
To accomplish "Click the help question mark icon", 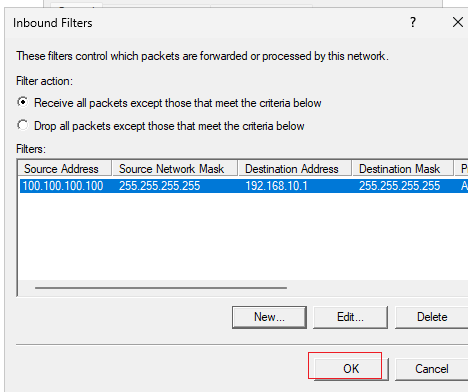I will [413, 22].
